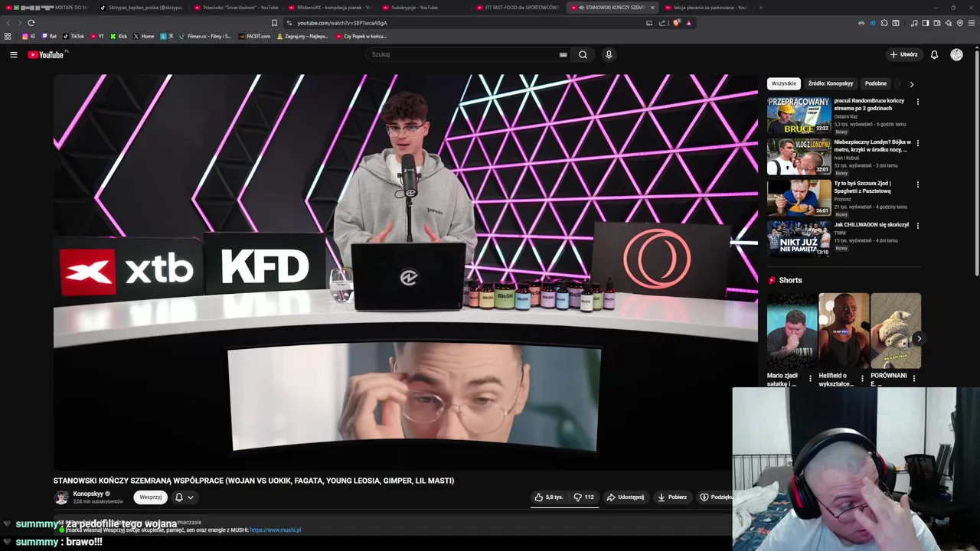Viewport: 980px width, 551px height.
Task: Click the Wesprzyj join button
Action: pyautogui.click(x=150, y=497)
